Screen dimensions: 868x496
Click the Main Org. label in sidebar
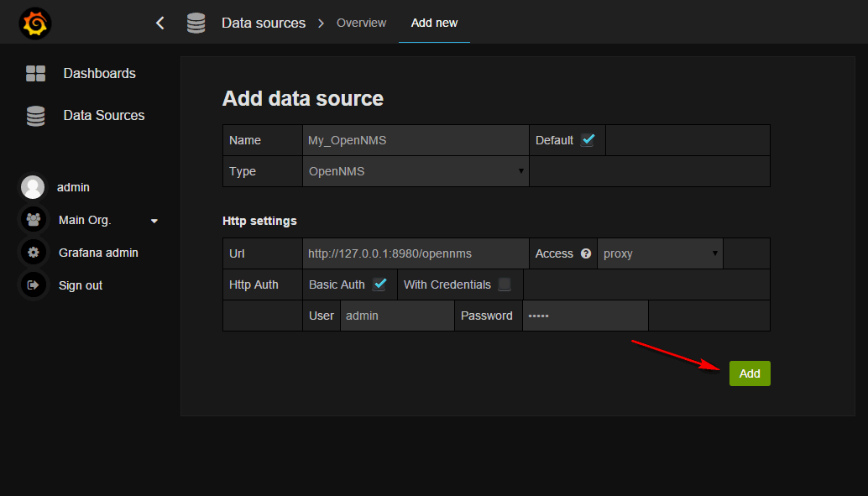(85, 220)
